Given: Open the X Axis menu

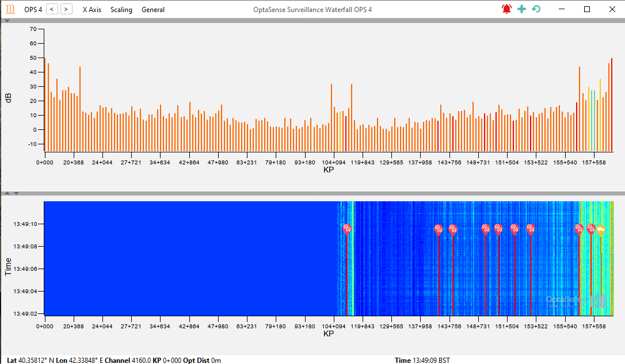Looking at the screenshot, I should click(92, 10).
